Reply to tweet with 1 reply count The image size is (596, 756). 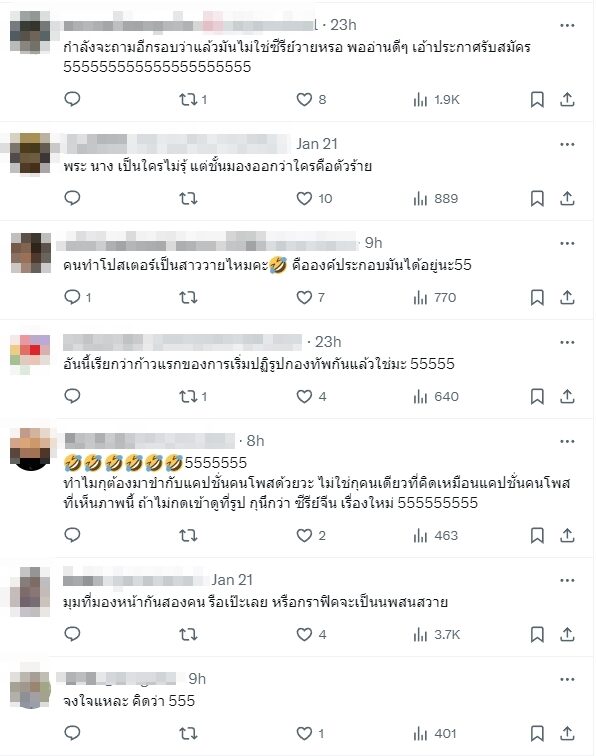point(72,297)
